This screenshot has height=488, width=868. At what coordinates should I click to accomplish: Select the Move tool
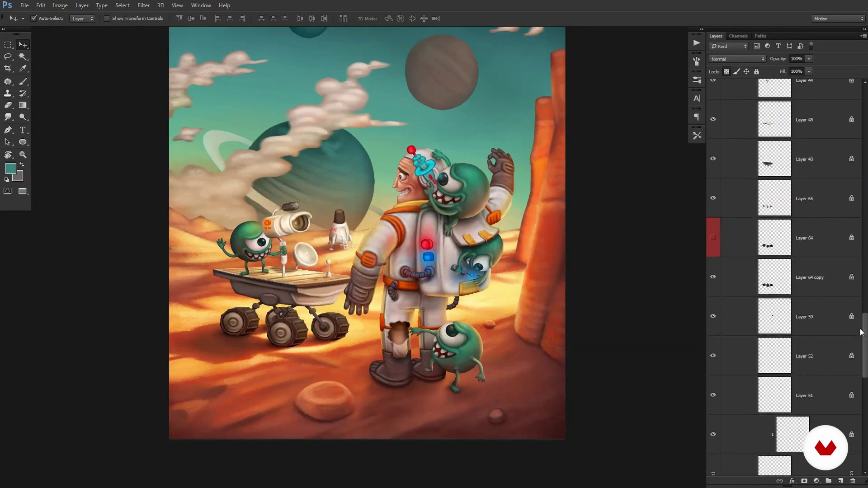click(x=23, y=45)
